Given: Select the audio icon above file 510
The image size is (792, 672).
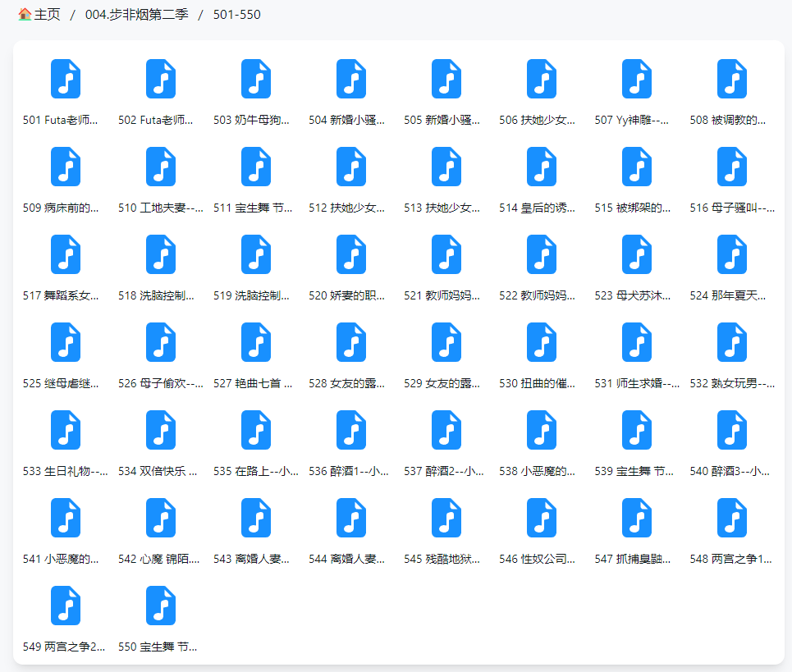Looking at the screenshot, I should 161,167.
